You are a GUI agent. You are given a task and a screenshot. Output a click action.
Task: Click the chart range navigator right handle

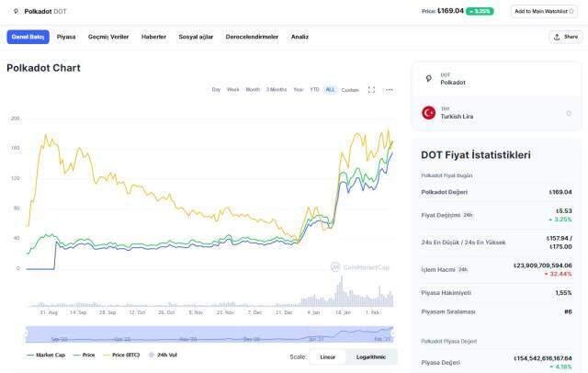[x=393, y=333]
